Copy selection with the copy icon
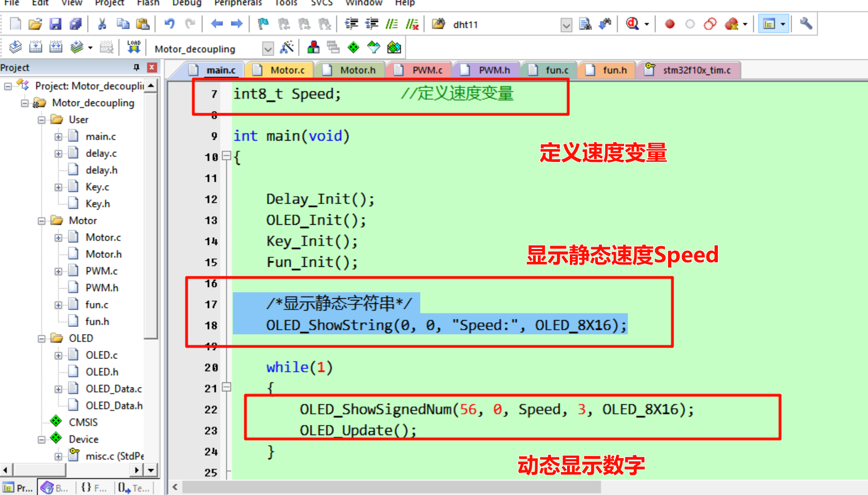The image size is (868, 495). [x=123, y=24]
